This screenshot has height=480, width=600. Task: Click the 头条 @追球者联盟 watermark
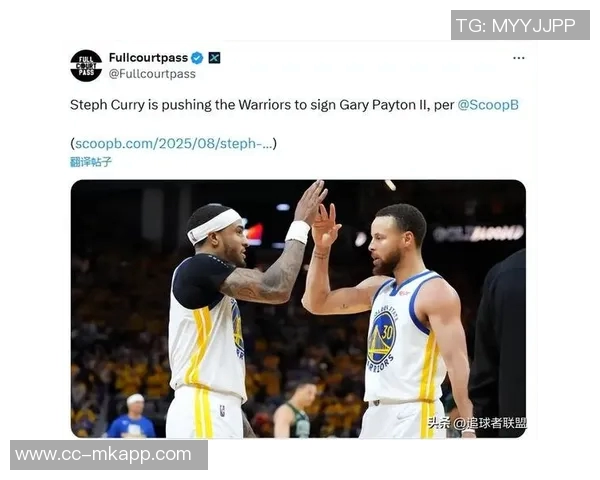[476, 423]
